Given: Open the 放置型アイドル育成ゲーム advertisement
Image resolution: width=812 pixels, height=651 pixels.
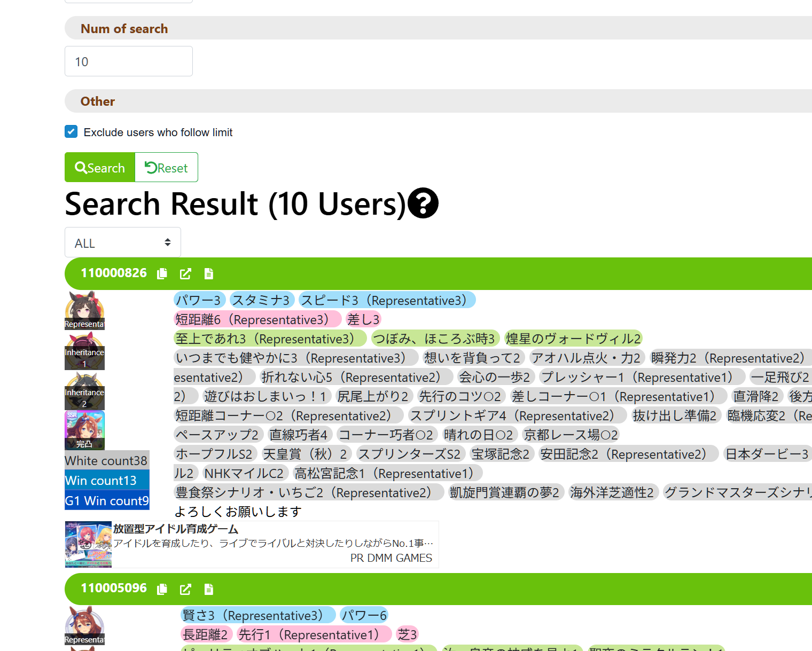Looking at the screenshot, I should [252, 544].
